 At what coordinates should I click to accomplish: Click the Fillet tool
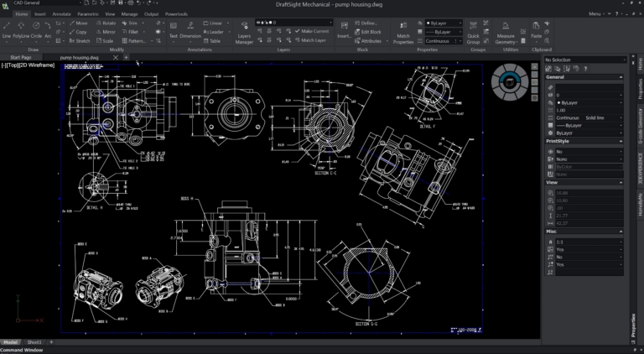[x=130, y=32]
